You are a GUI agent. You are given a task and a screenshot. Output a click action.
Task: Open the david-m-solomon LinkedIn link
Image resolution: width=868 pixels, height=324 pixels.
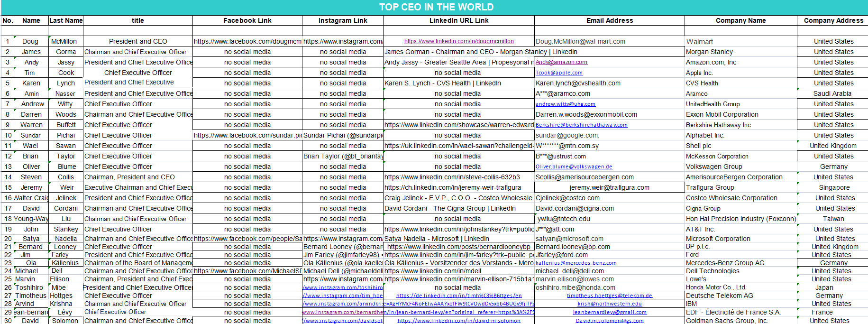(459, 321)
